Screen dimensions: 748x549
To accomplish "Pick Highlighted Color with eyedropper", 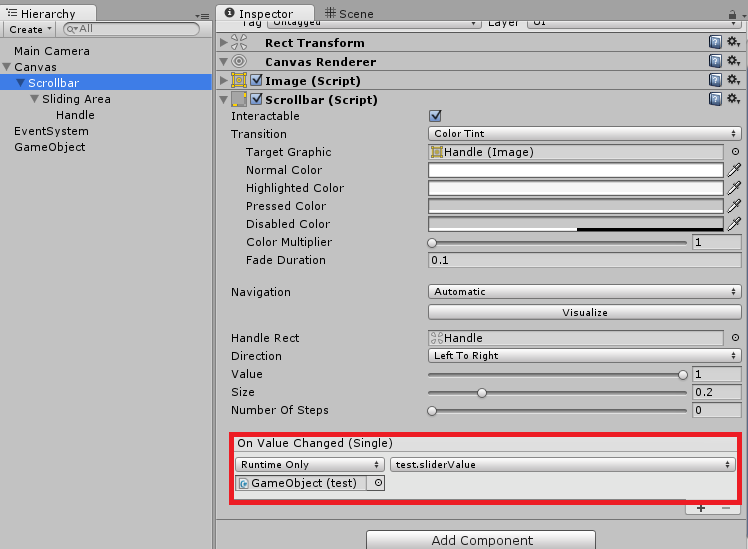I will 734,188.
